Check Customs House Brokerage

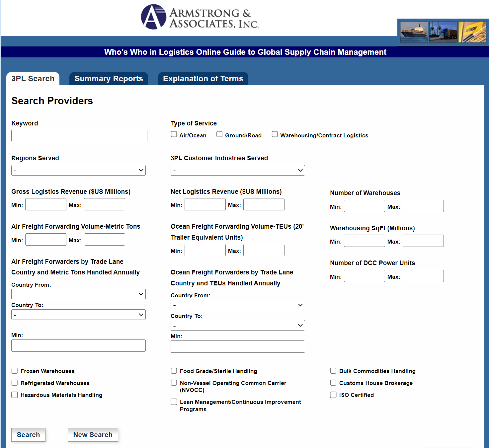click(x=333, y=383)
